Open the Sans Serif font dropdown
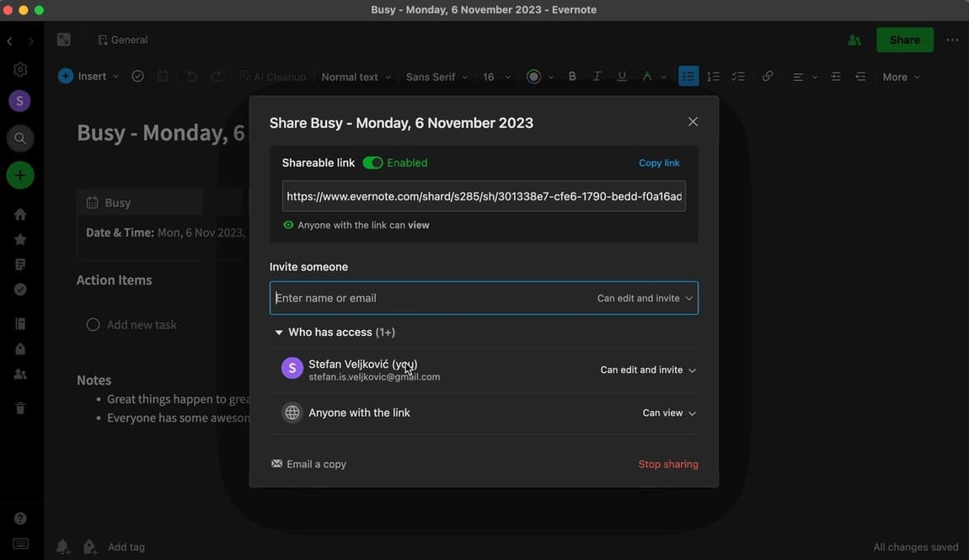The image size is (969, 560). (x=436, y=77)
